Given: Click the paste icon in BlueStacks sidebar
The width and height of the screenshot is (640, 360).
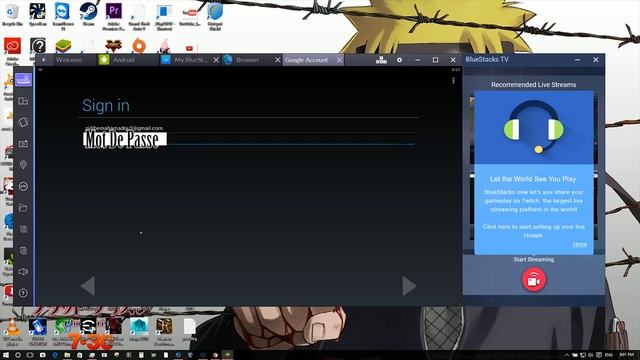Looking at the screenshot, I should 23,250.
